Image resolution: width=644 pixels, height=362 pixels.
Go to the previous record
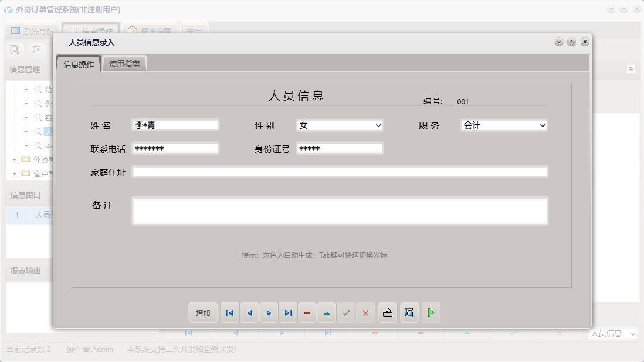click(x=249, y=312)
